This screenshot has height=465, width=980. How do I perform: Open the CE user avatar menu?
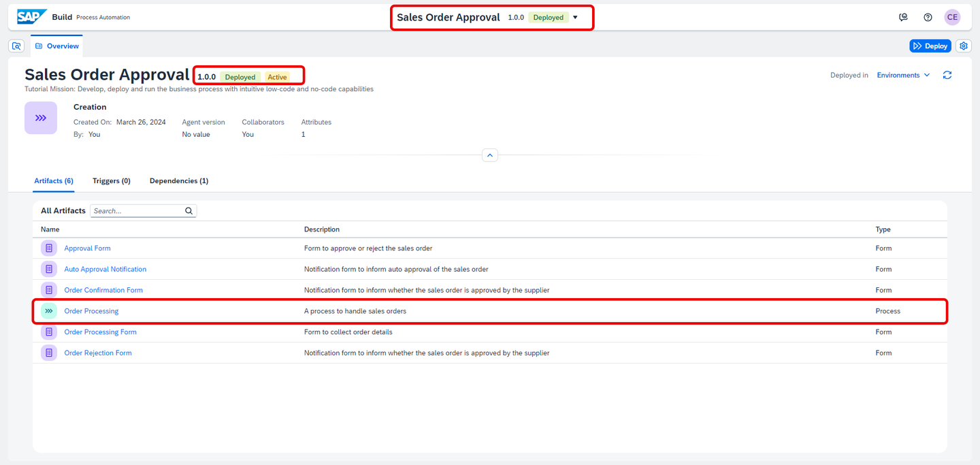click(952, 17)
